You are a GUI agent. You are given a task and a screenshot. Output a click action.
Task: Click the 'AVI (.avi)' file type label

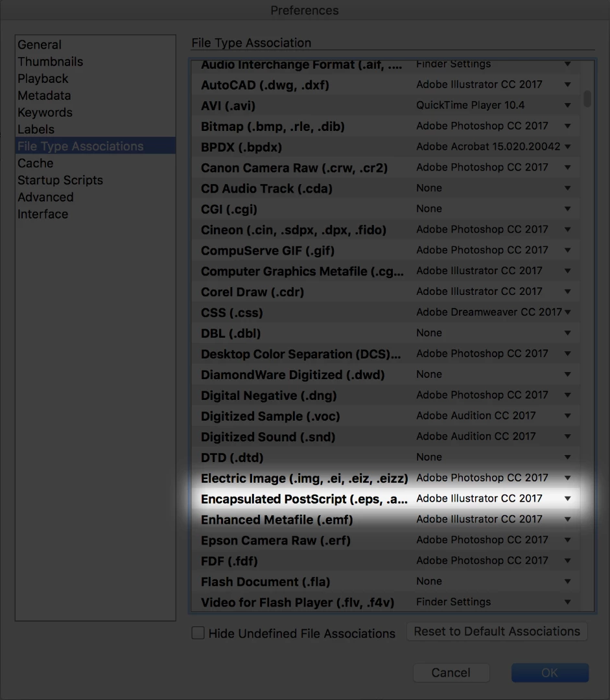tap(228, 106)
